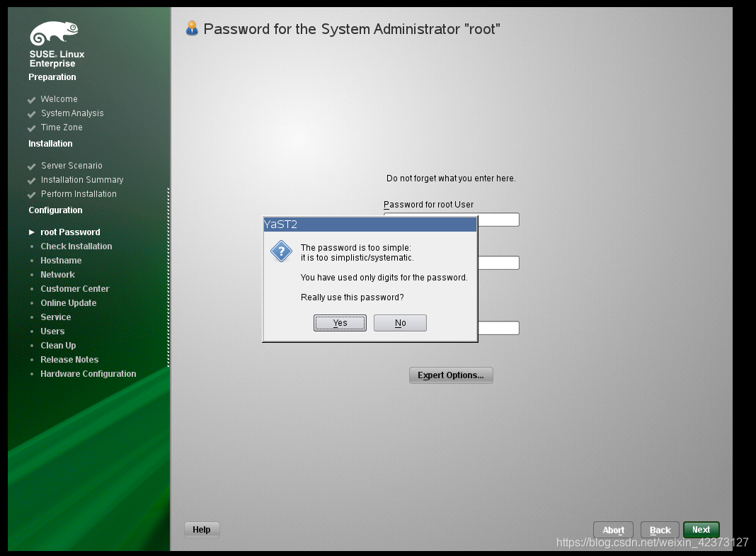Click the YaST2 dialog title bar
This screenshot has width=756, height=556.
370,225
